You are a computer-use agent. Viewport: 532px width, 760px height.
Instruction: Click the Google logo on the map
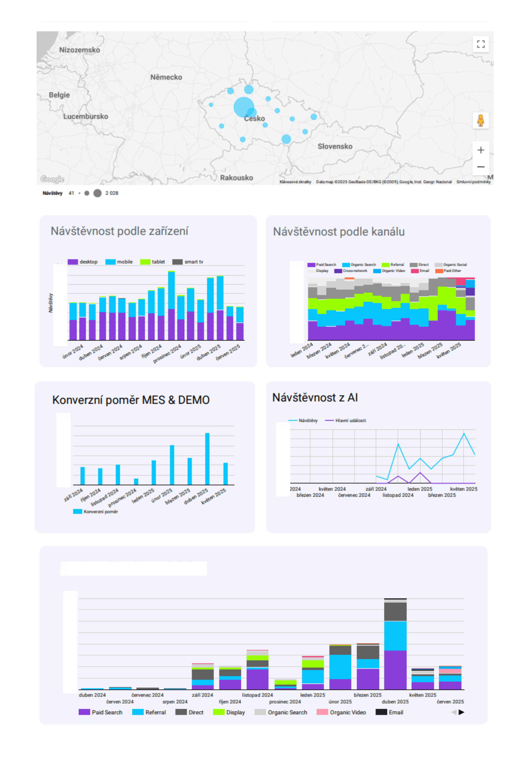[x=52, y=179]
